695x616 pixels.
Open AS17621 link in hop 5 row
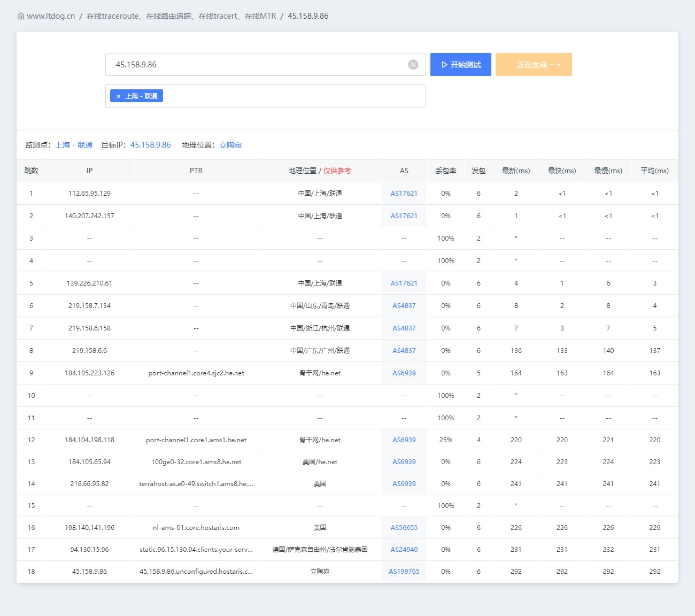(404, 283)
